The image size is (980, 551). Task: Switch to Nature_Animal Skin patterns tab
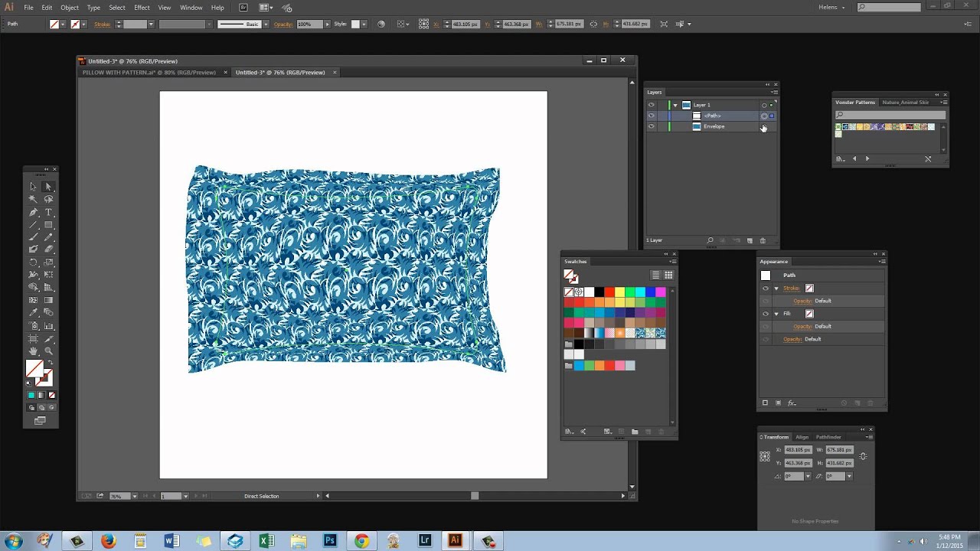coord(906,102)
